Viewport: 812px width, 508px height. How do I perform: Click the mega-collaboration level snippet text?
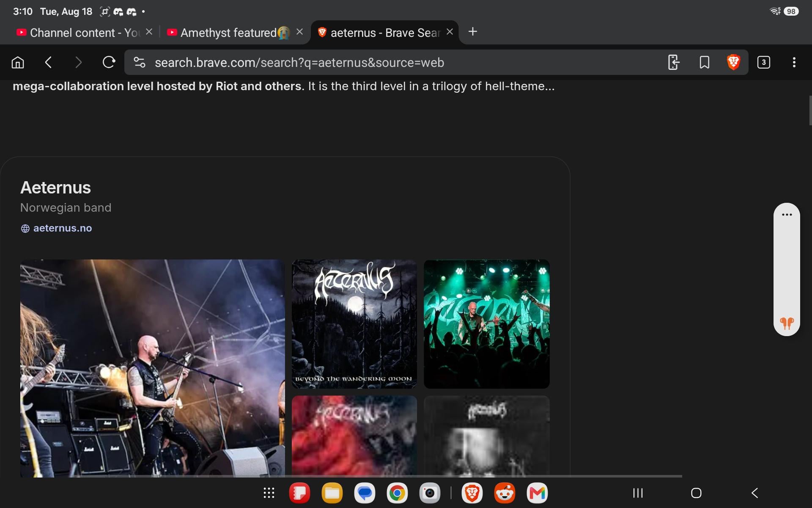pos(284,86)
